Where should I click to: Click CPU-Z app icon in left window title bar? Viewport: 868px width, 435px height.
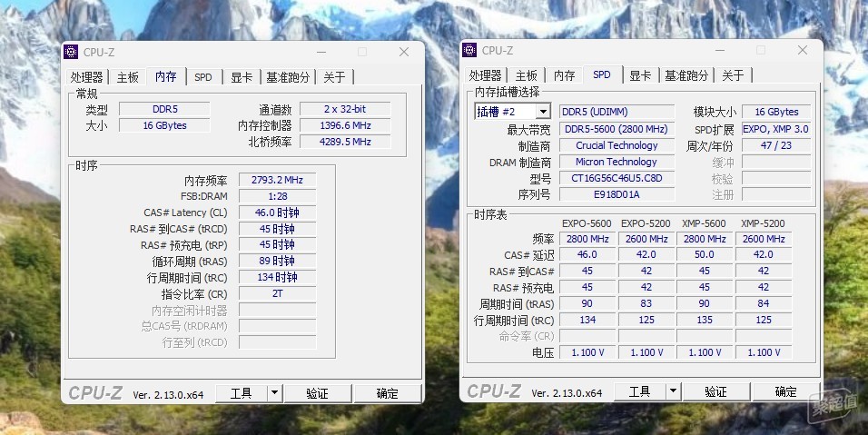pyautogui.click(x=71, y=52)
